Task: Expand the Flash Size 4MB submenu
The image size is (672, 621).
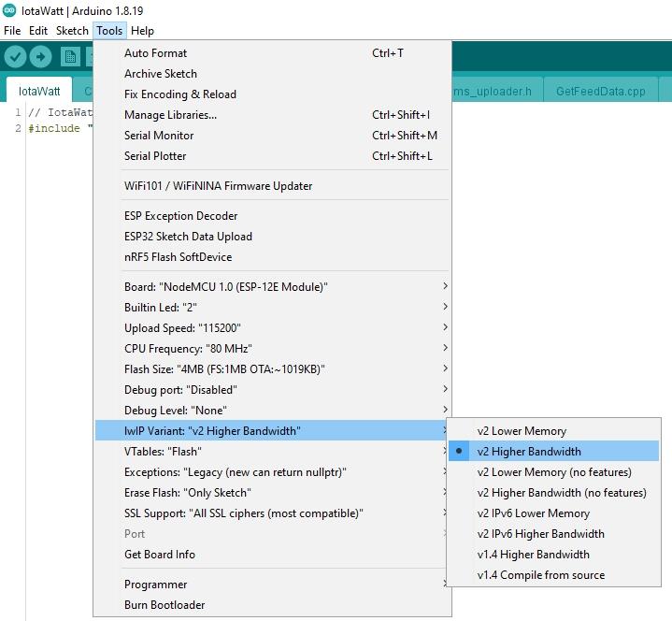Action: click(x=273, y=369)
